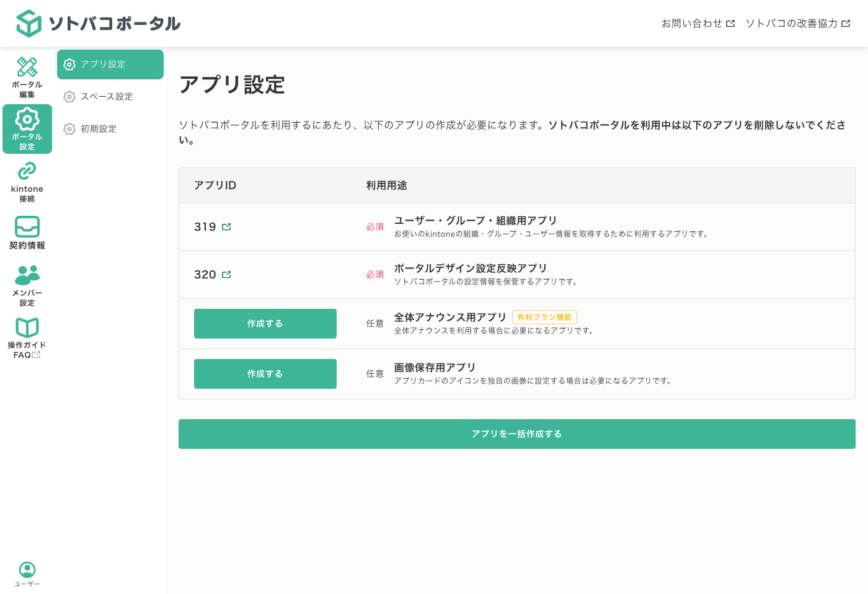
Task: Click 作成する for 全体アナウンス用アプリ
Action: [x=265, y=323]
